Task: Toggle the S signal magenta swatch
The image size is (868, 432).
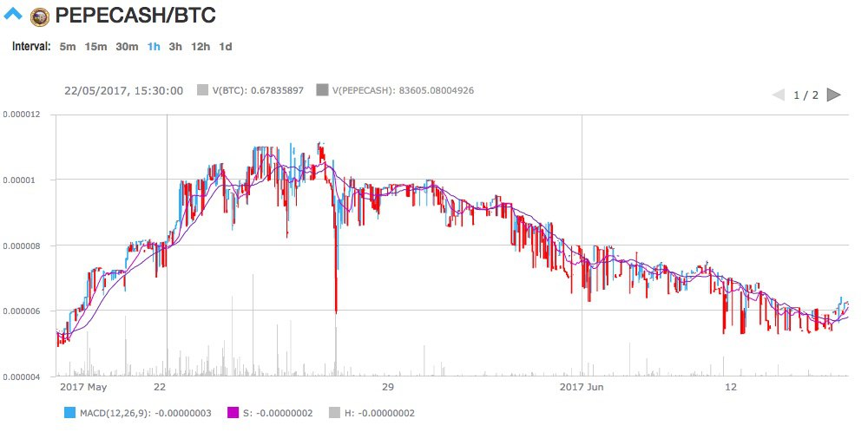Action: (x=233, y=413)
